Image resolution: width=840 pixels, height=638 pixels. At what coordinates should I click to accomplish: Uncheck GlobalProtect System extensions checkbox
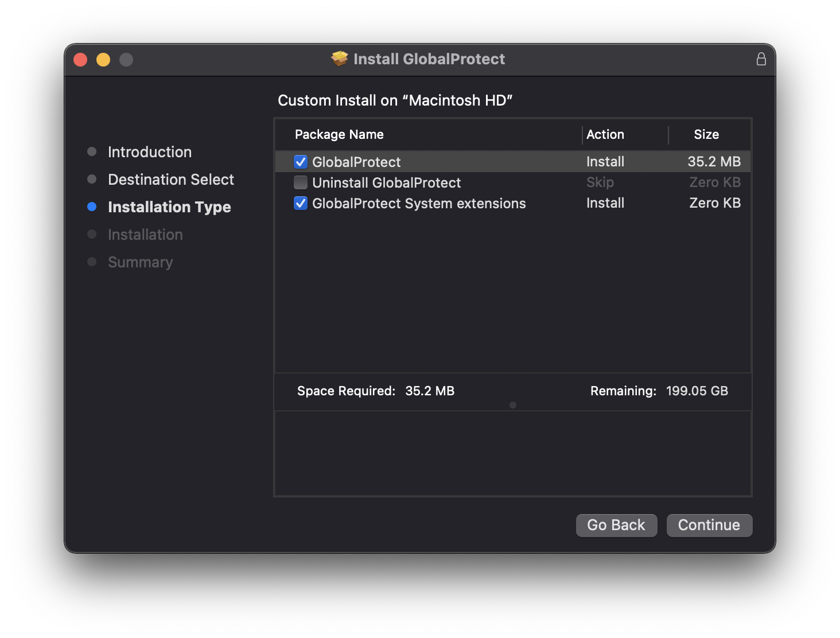coord(301,203)
